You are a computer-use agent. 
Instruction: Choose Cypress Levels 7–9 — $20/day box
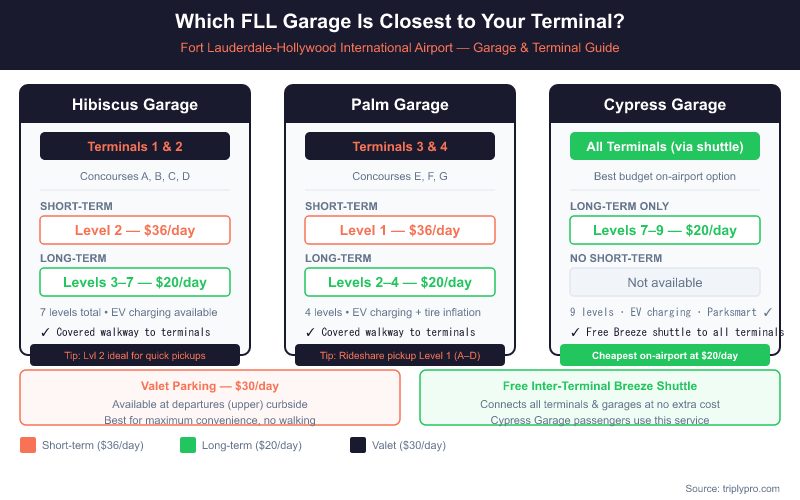(x=665, y=230)
